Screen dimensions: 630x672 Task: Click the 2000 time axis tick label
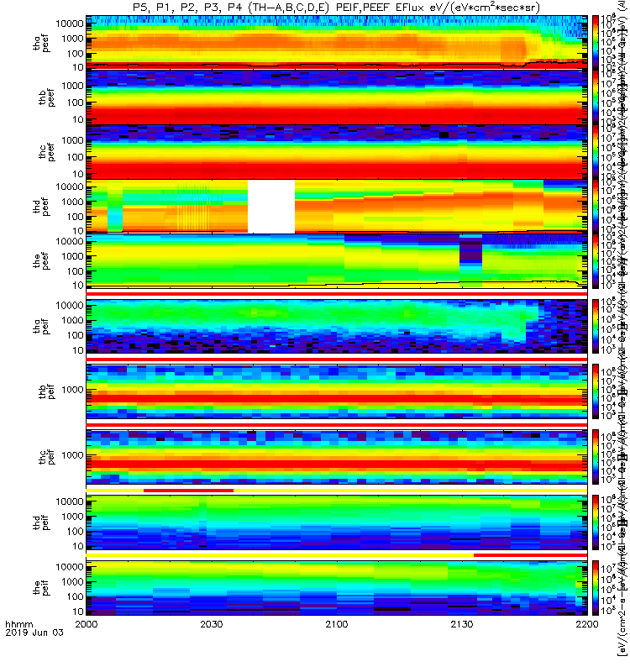(x=87, y=624)
